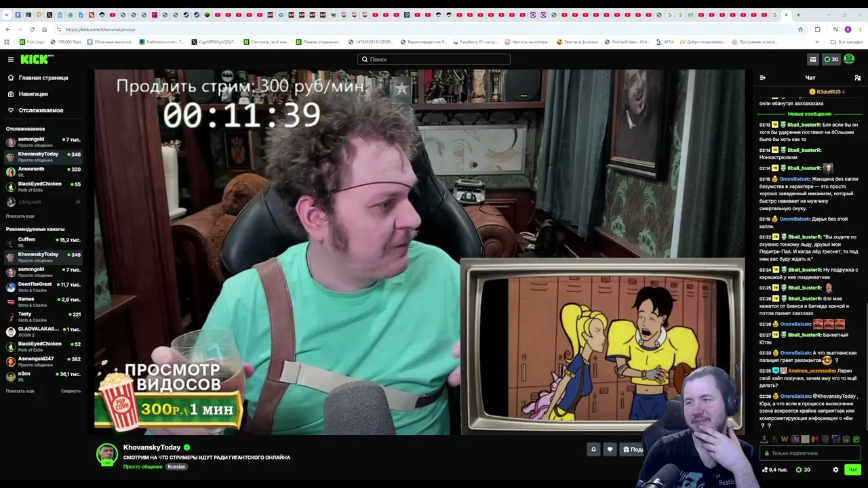Open the sidebar hamburger menu

(x=11, y=60)
